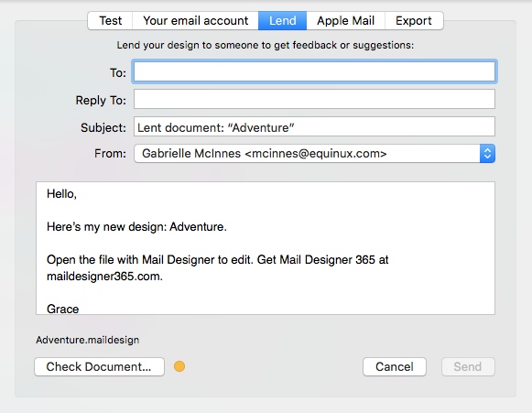Viewport: 532px width, 413px height.
Task: Place cursor after the Grace signature
Action: [x=80, y=309]
